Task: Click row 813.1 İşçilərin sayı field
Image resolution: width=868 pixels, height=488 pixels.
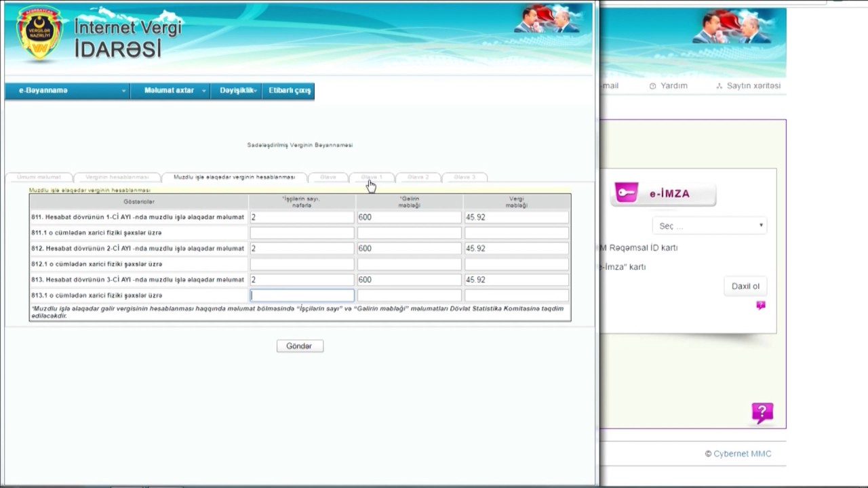Action: tap(302, 296)
